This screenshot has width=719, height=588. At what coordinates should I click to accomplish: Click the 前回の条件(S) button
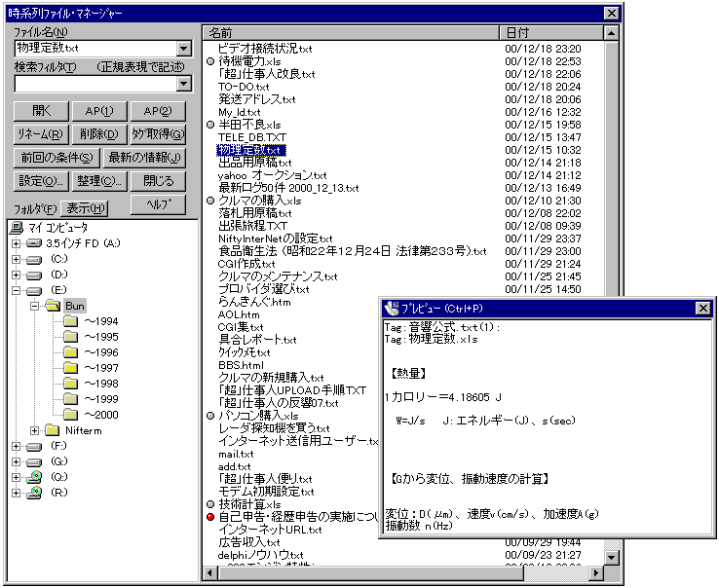pyautogui.click(x=57, y=158)
